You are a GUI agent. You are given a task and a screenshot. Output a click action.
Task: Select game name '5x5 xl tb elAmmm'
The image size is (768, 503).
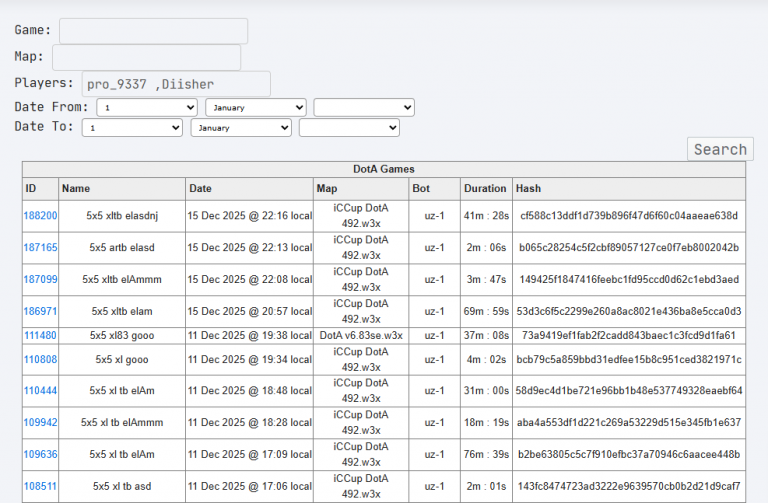[122, 422]
